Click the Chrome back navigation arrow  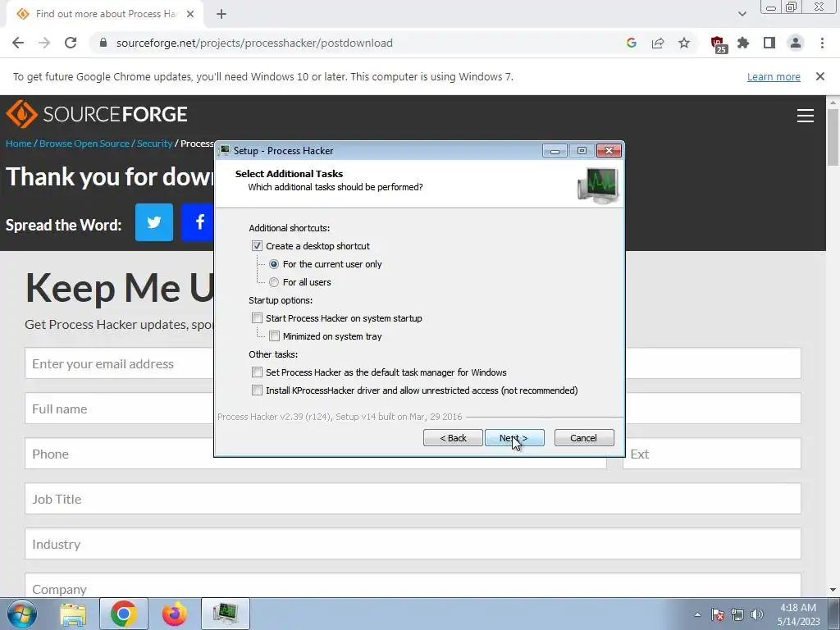[x=18, y=43]
